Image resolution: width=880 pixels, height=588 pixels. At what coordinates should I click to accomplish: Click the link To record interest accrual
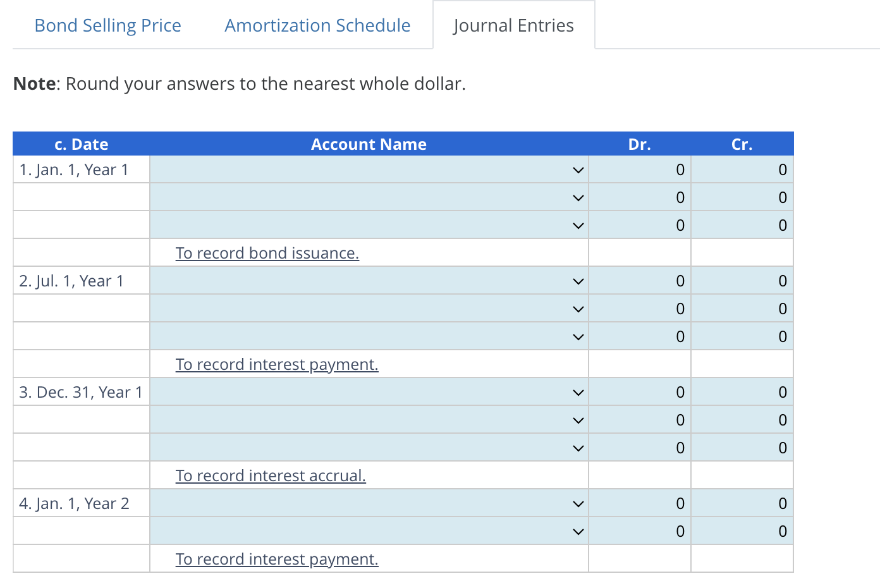pos(271,475)
